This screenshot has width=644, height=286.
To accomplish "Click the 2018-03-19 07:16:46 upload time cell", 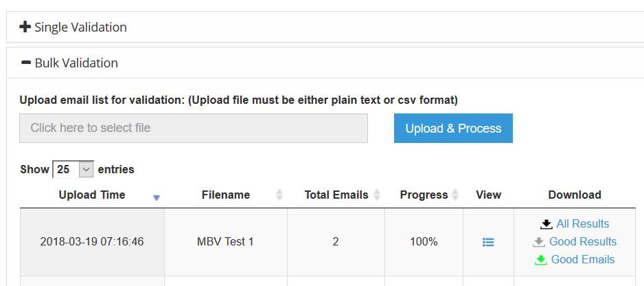I will pos(92,242).
